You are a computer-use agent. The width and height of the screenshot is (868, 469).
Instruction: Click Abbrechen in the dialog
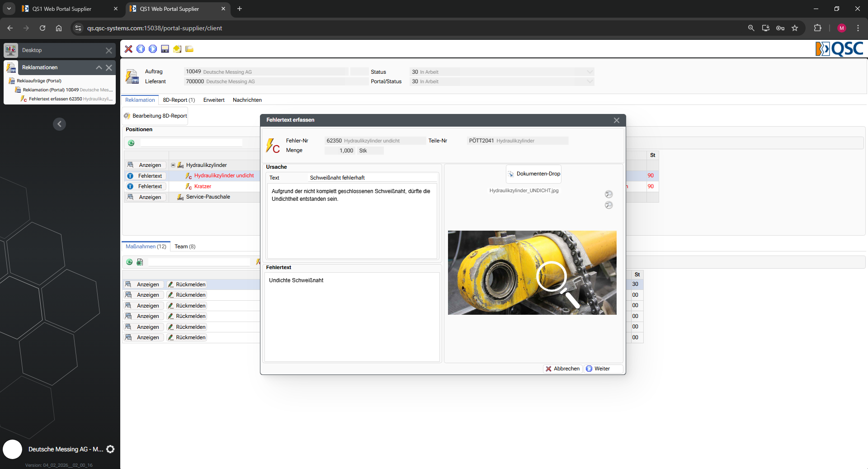[562, 369]
